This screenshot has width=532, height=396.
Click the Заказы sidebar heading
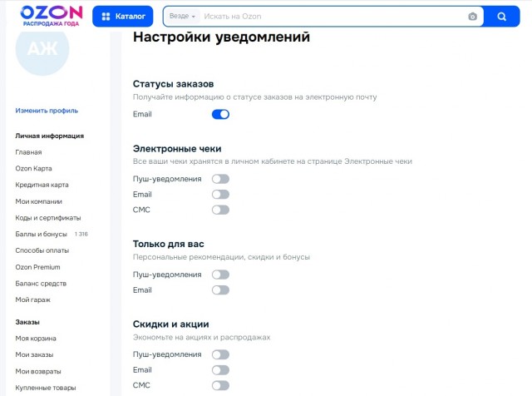pos(27,322)
